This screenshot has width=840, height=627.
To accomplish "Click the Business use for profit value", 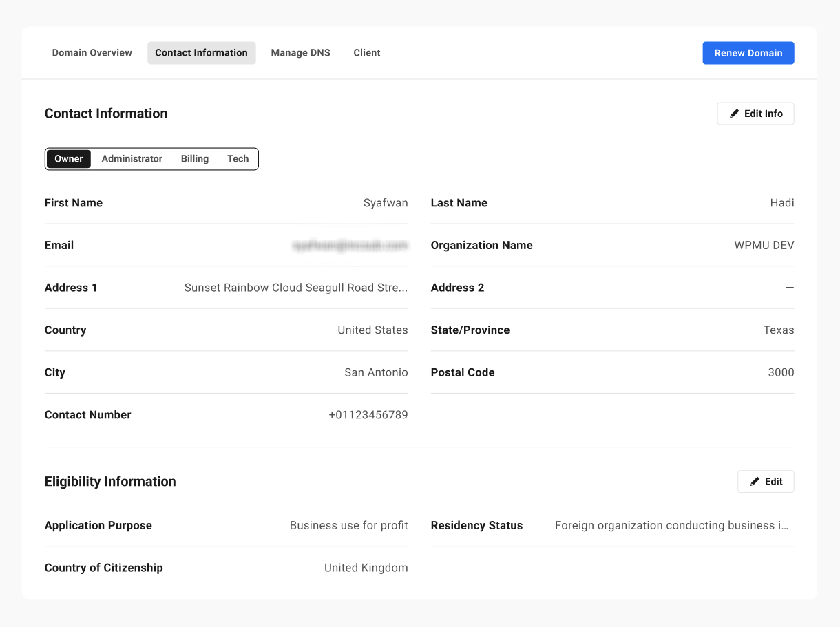I will [348, 526].
